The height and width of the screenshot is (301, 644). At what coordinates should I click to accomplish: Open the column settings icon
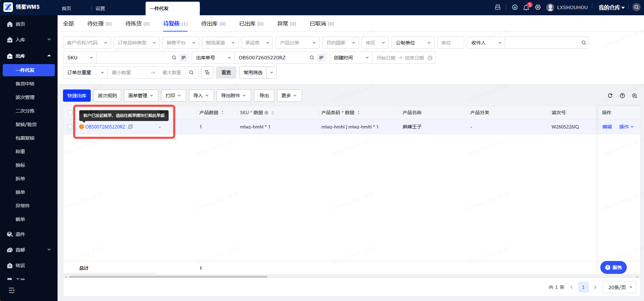[635, 96]
